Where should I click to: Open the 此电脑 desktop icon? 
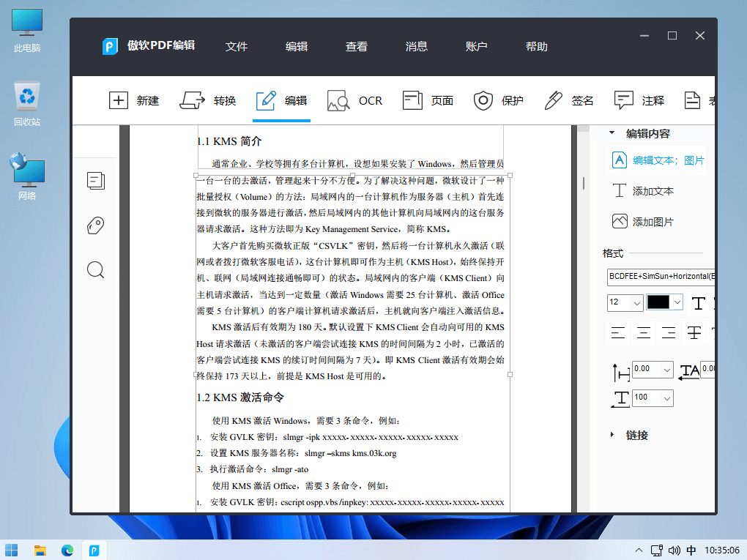[x=27, y=31]
